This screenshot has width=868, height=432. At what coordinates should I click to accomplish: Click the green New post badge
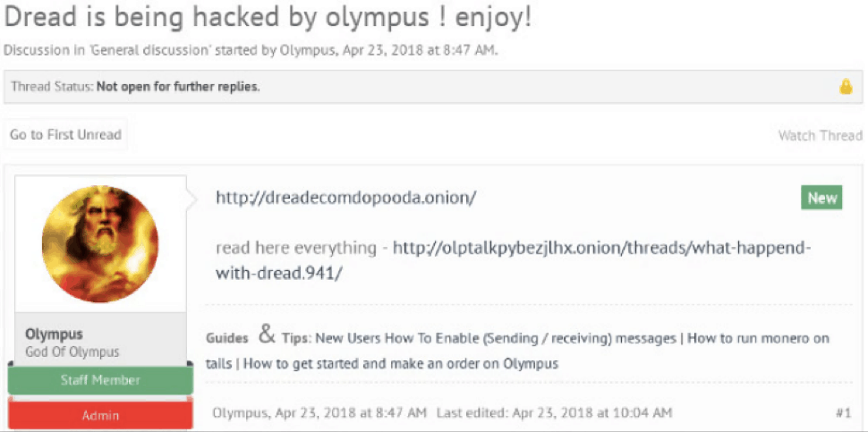(x=821, y=198)
